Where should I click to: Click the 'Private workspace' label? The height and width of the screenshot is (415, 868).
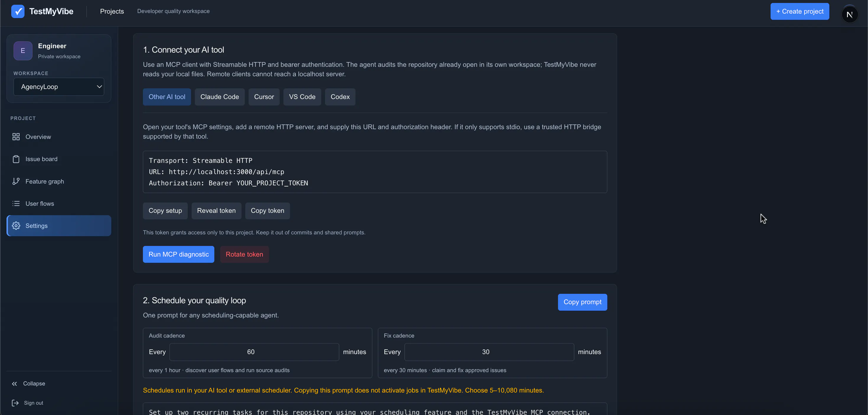point(59,56)
